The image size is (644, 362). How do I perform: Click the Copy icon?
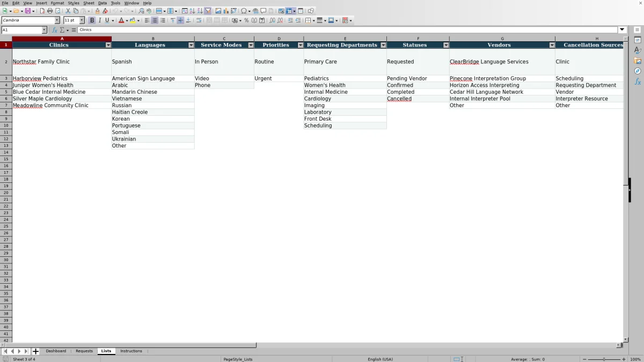click(x=75, y=11)
